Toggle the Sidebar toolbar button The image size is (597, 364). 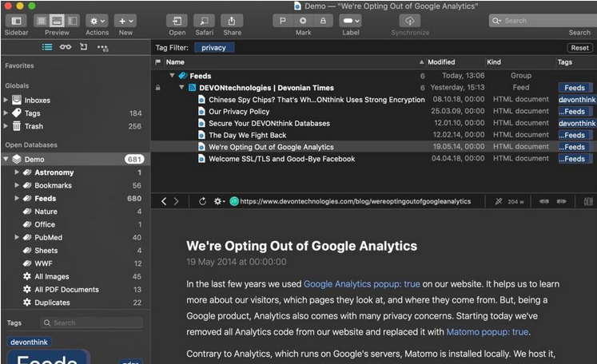click(x=16, y=21)
